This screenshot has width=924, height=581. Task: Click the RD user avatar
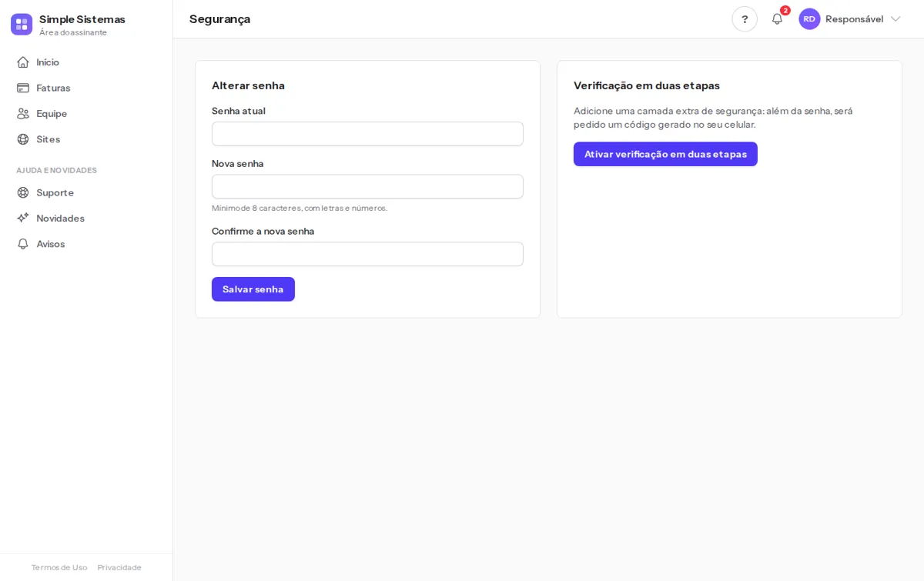(809, 19)
